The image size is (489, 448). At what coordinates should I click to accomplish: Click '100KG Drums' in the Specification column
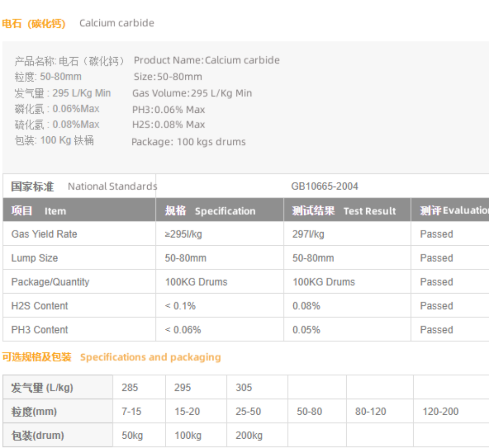(196, 282)
